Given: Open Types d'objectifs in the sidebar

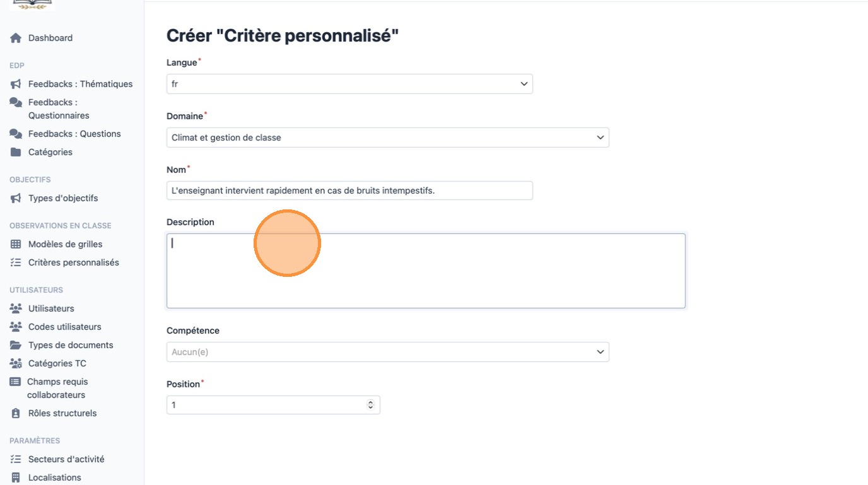Looking at the screenshot, I should [x=63, y=198].
